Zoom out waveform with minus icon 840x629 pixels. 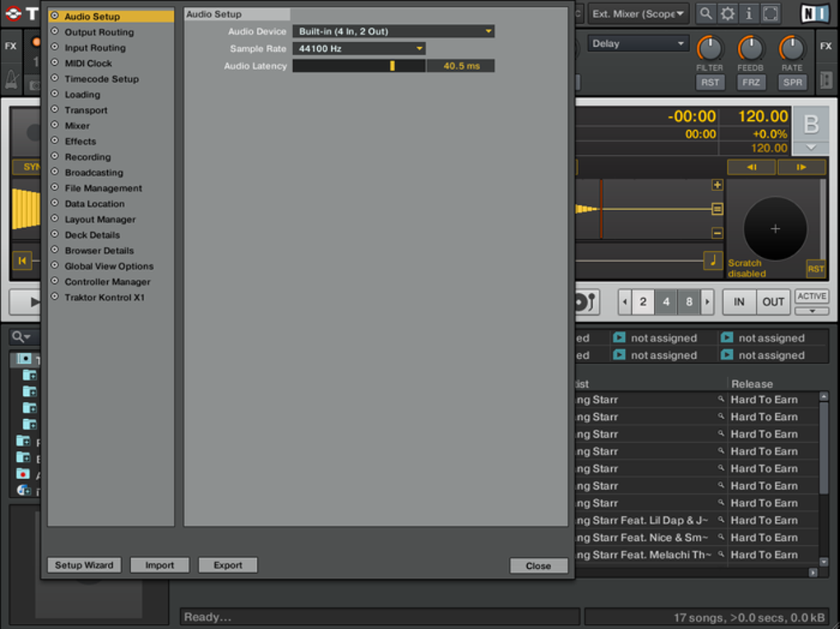(717, 232)
